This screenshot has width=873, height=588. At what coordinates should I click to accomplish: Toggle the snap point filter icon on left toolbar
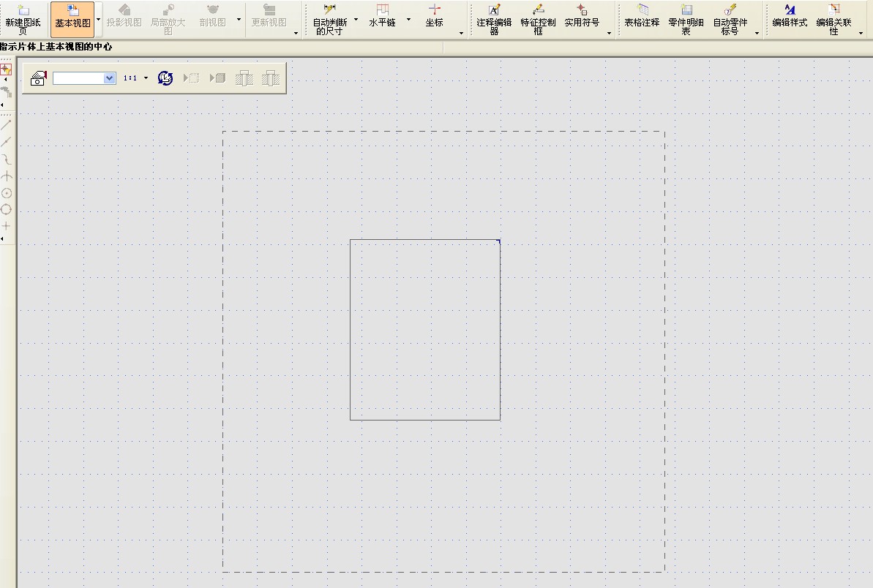pos(6,69)
